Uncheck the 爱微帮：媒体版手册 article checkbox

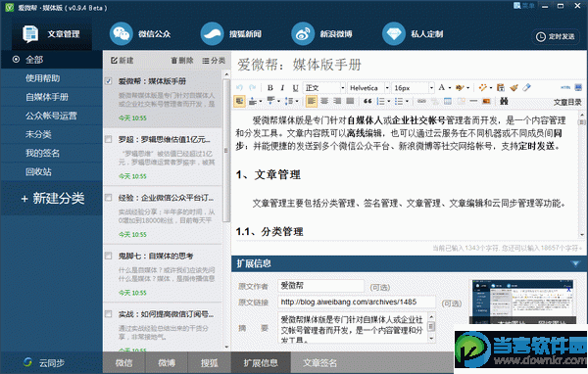[x=109, y=81]
